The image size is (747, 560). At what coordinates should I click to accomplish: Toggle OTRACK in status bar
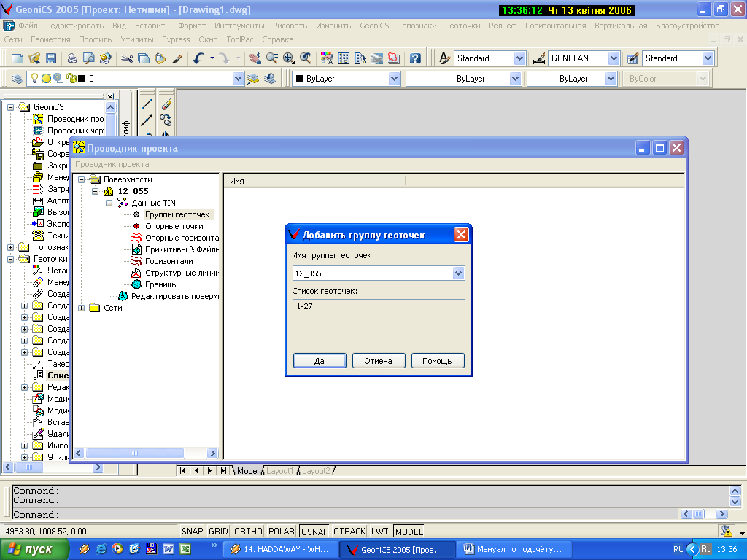pyautogui.click(x=349, y=532)
